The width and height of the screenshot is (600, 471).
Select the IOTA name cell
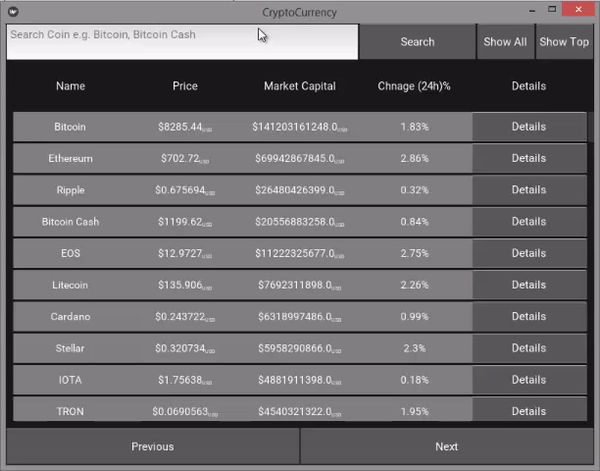(70, 380)
